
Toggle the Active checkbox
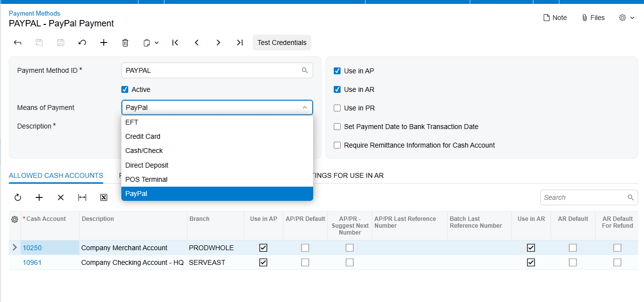coord(125,89)
